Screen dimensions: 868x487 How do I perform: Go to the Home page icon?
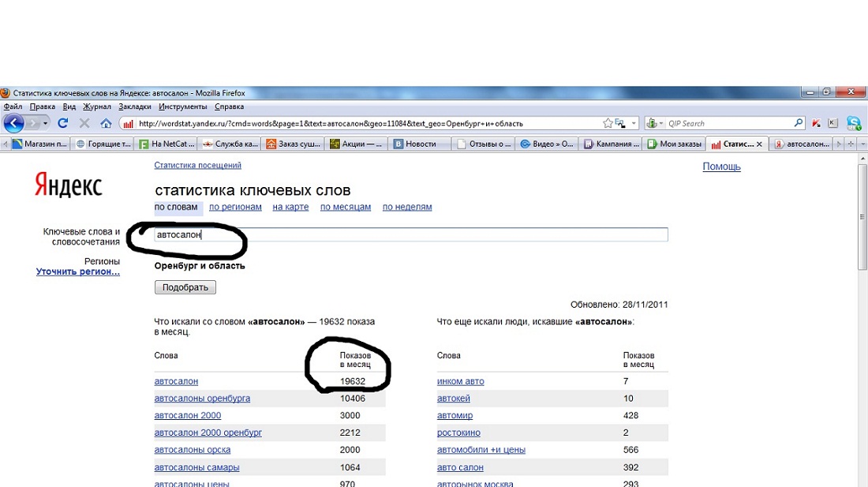[x=106, y=123]
